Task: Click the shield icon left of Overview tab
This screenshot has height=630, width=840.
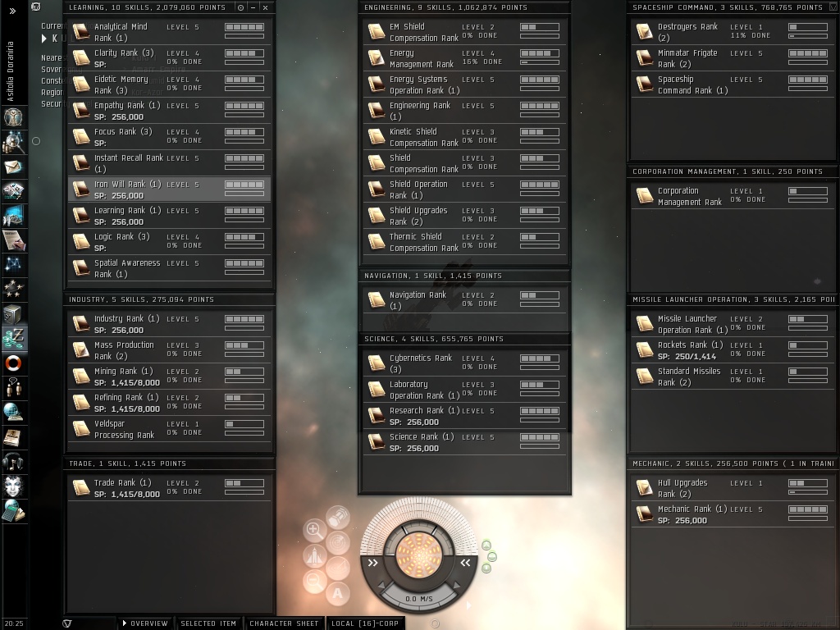Action: coord(67,623)
